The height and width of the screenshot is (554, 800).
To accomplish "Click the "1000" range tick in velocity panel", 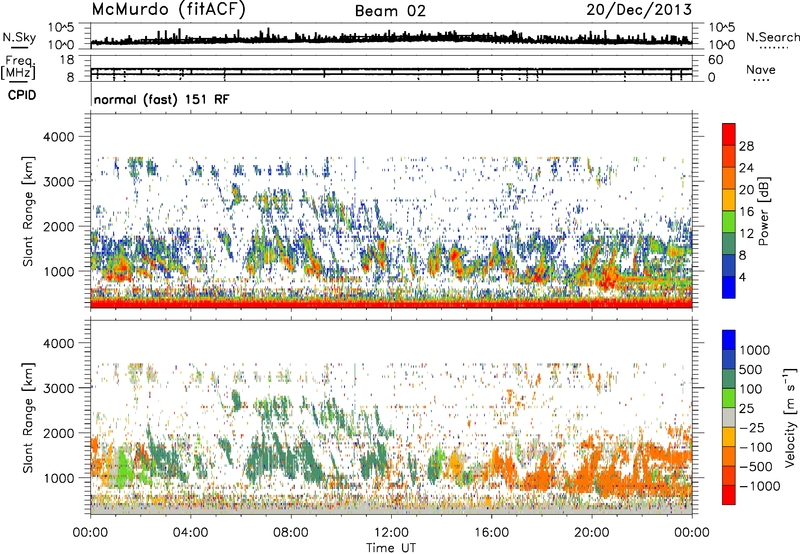I will click(x=58, y=478).
